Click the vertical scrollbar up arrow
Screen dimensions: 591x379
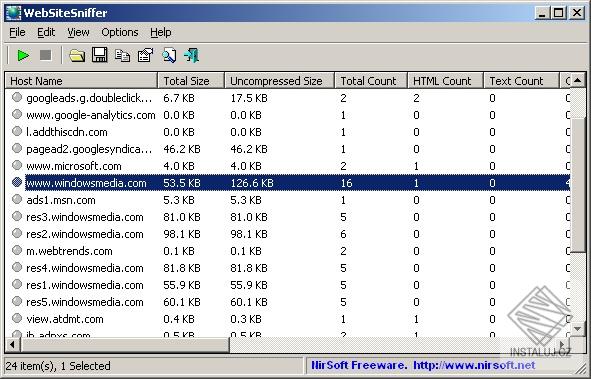(577, 80)
